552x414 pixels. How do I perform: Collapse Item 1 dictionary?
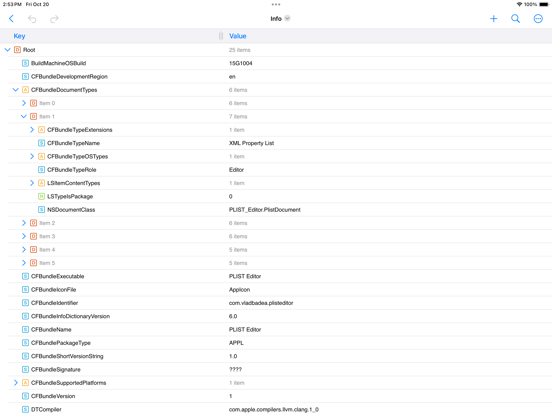tap(24, 117)
